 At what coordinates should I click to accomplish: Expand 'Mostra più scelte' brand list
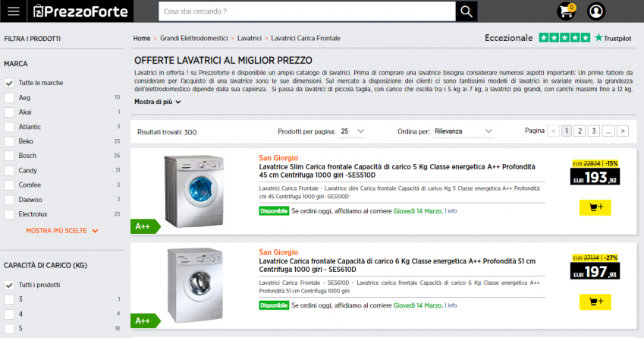(62, 231)
